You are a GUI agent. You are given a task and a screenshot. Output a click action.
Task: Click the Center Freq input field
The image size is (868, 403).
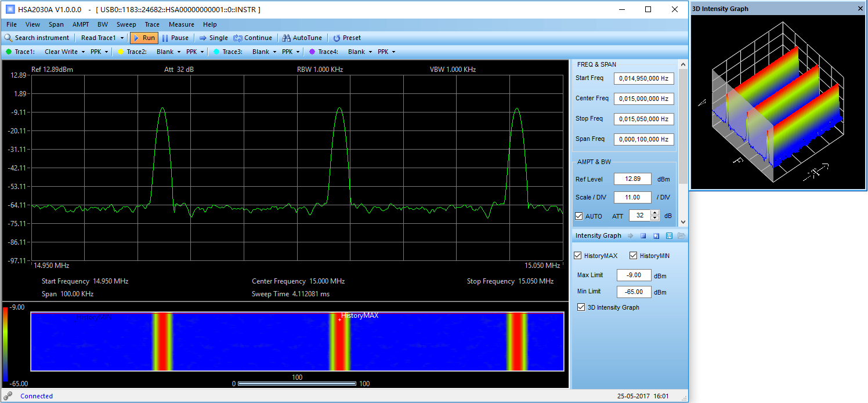(x=643, y=99)
